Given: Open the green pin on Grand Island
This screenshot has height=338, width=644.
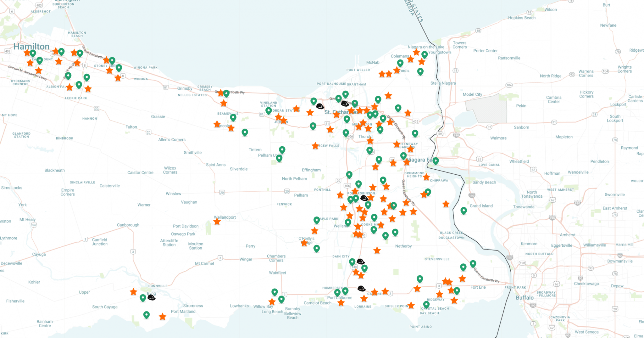Looking at the screenshot, I should [464, 211].
